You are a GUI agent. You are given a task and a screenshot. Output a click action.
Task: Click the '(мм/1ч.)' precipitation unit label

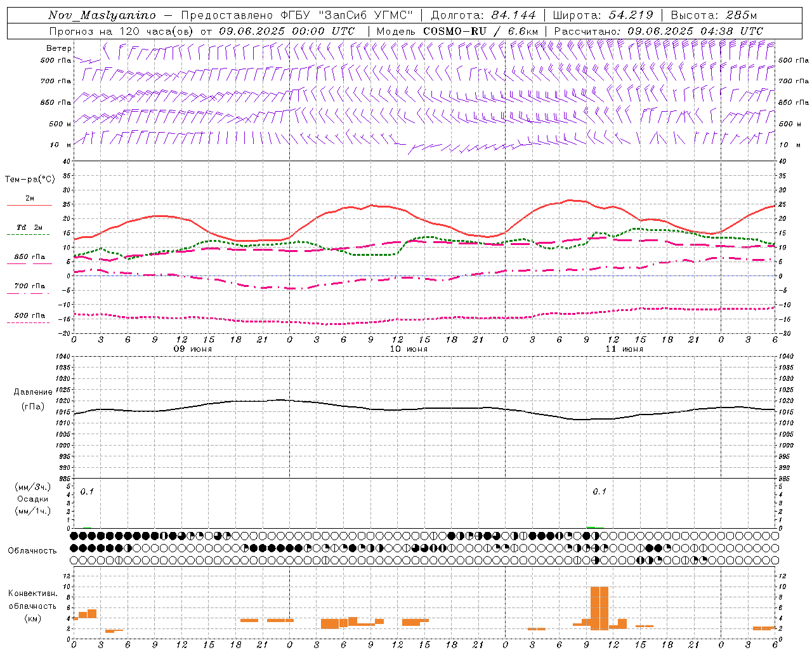click(x=33, y=511)
